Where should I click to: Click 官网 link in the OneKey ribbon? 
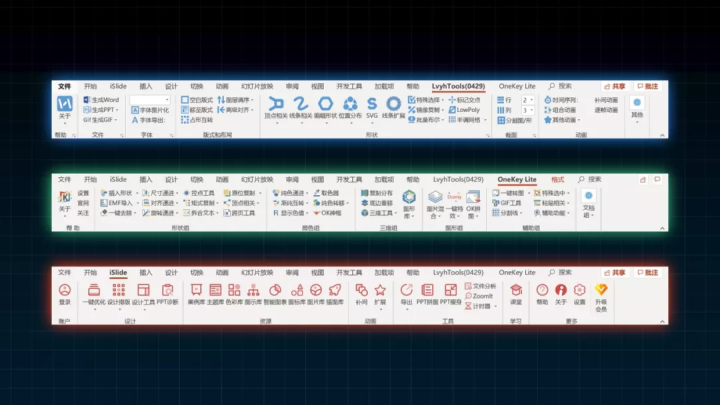pyautogui.click(x=83, y=203)
